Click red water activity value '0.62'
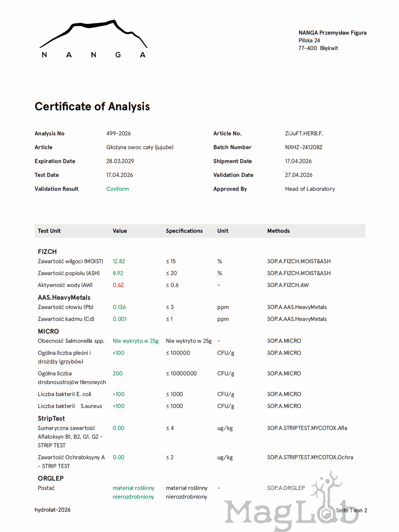 coord(118,285)
